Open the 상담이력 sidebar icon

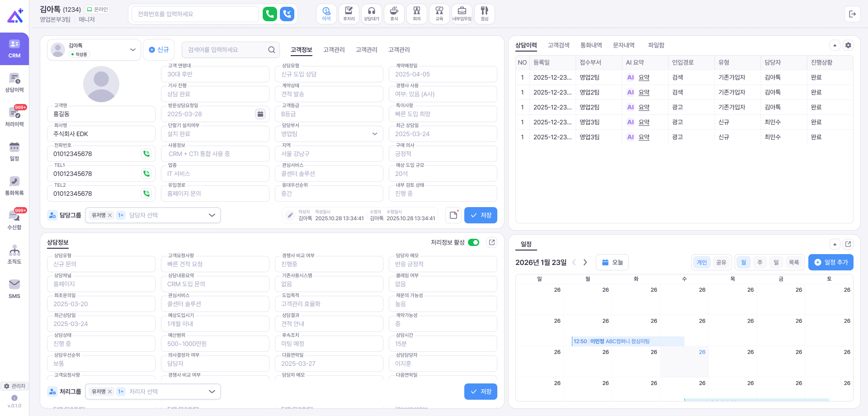(x=14, y=83)
